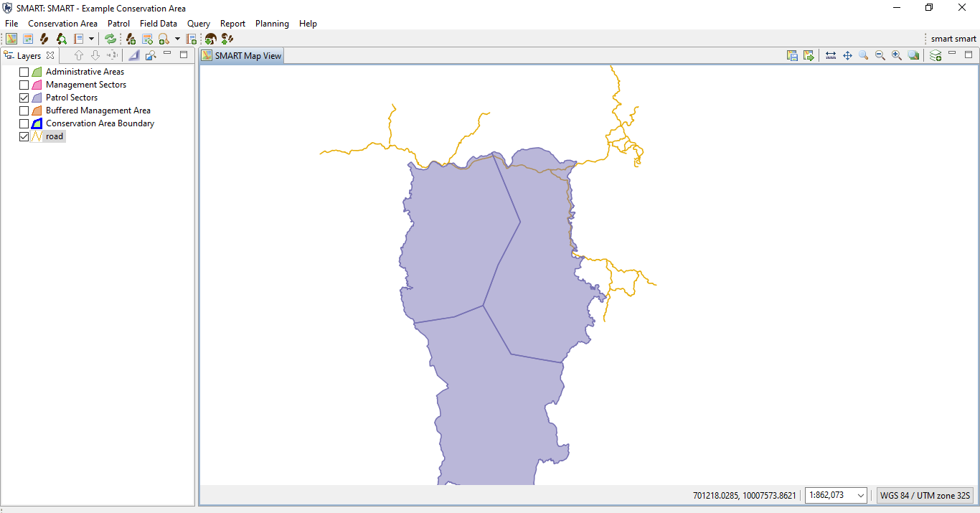Select the Management Sectors layer name

tap(86, 85)
